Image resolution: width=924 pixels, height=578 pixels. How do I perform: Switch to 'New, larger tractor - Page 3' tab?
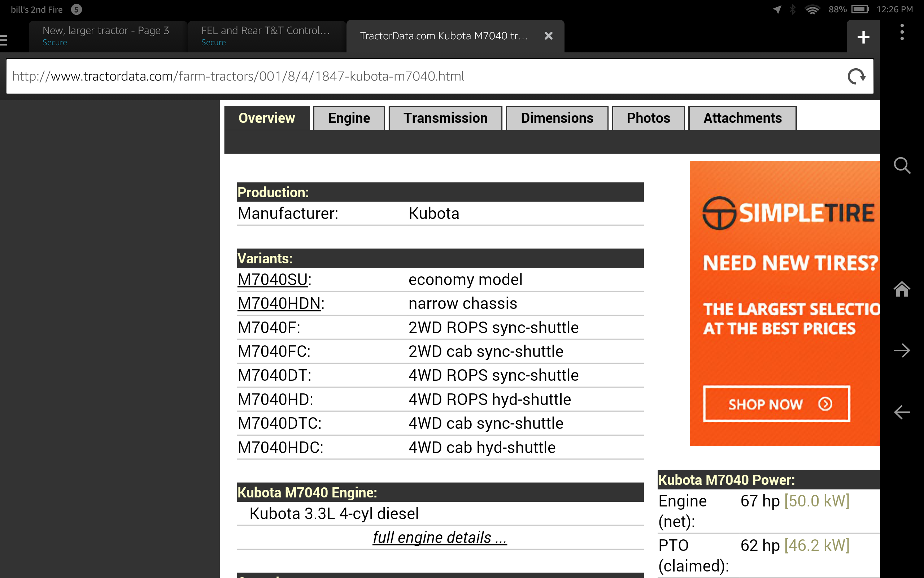point(108,36)
